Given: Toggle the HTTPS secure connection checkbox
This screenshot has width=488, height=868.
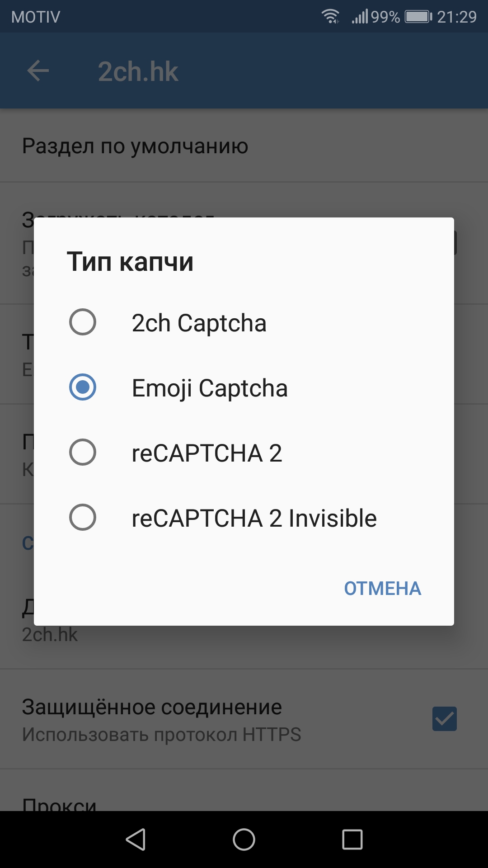Looking at the screenshot, I should click(445, 719).
